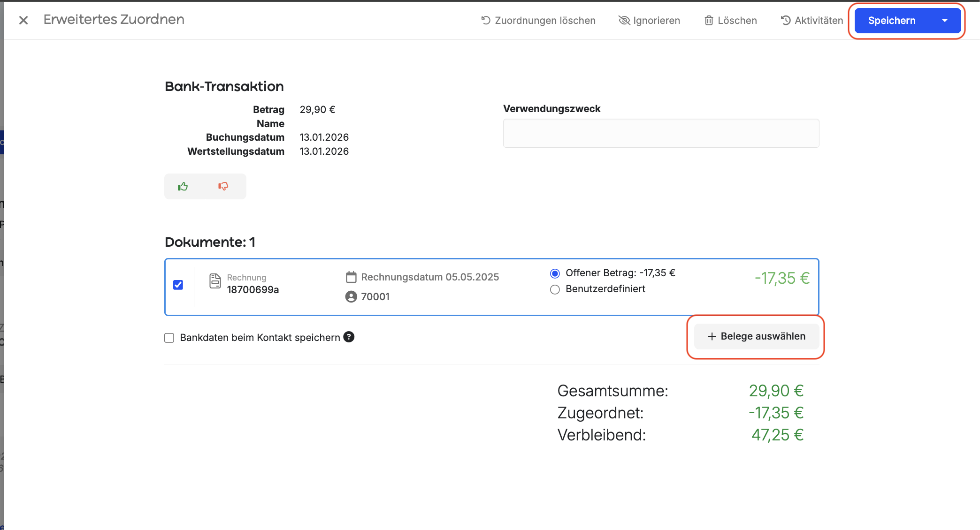Screen dimensions: 980x530
Task: Click the Aktivitäten history icon
Action: pos(786,20)
